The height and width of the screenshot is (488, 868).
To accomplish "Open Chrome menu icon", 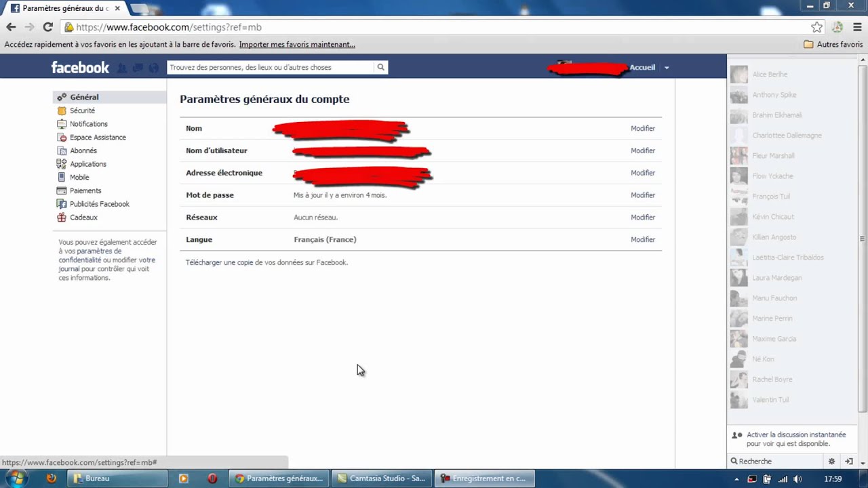I will [x=857, y=27].
